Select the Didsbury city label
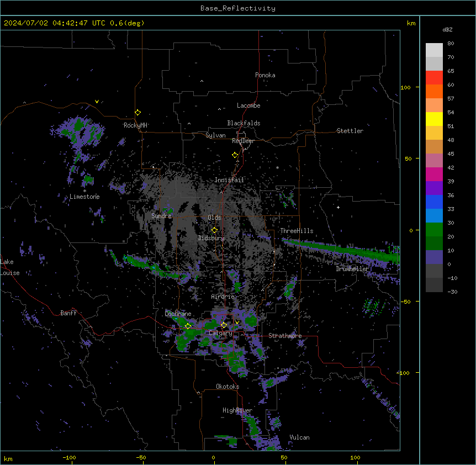Viewport: 476px width, 465px height. coord(211,238)
